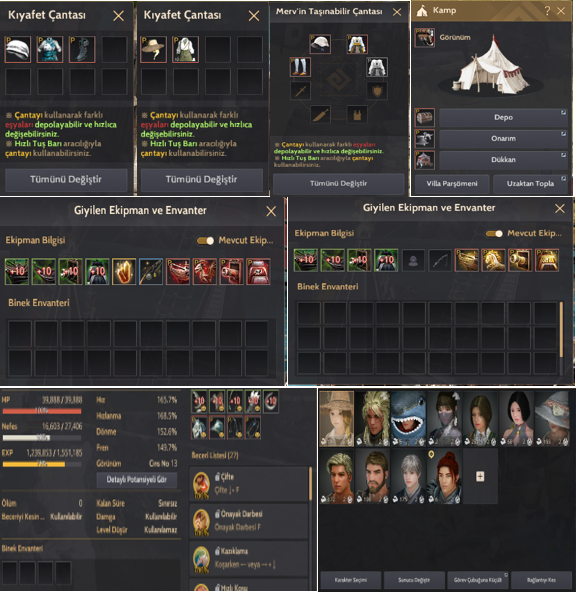Select the empty shield slot in Merv's bag

(377, 91)
